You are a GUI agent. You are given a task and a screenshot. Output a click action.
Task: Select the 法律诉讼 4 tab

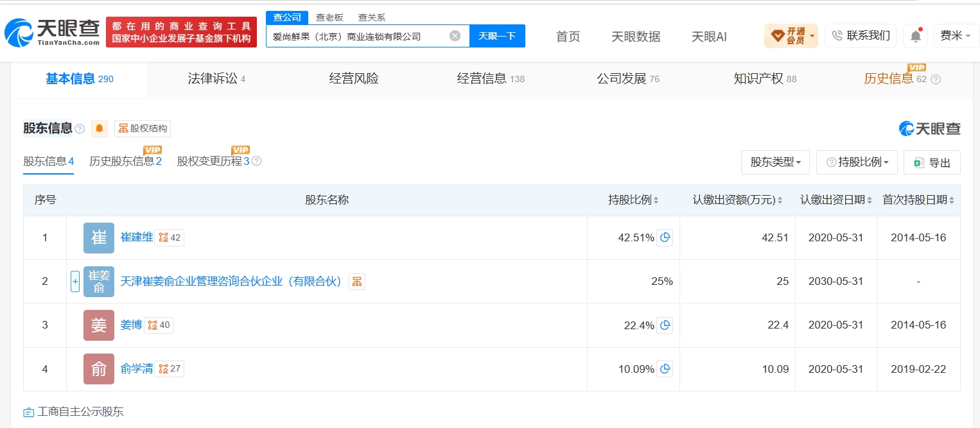[x=216, y=79]
